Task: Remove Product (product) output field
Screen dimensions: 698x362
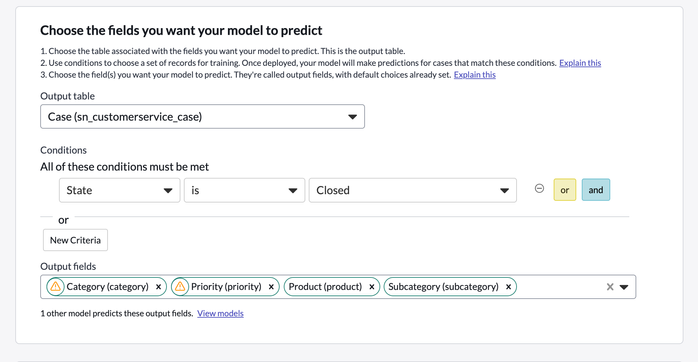Action: pos(372,287)
